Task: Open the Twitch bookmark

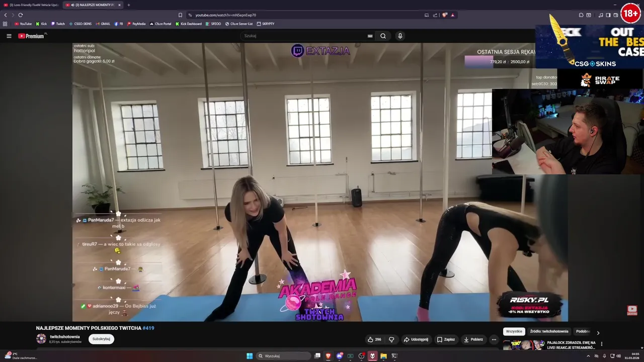Action: [x=58, y=24]
